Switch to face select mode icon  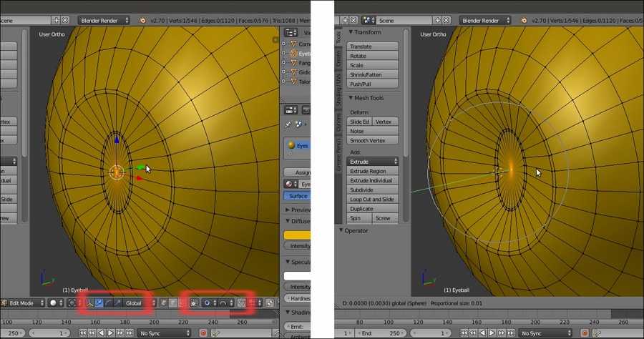click(181, 303)
